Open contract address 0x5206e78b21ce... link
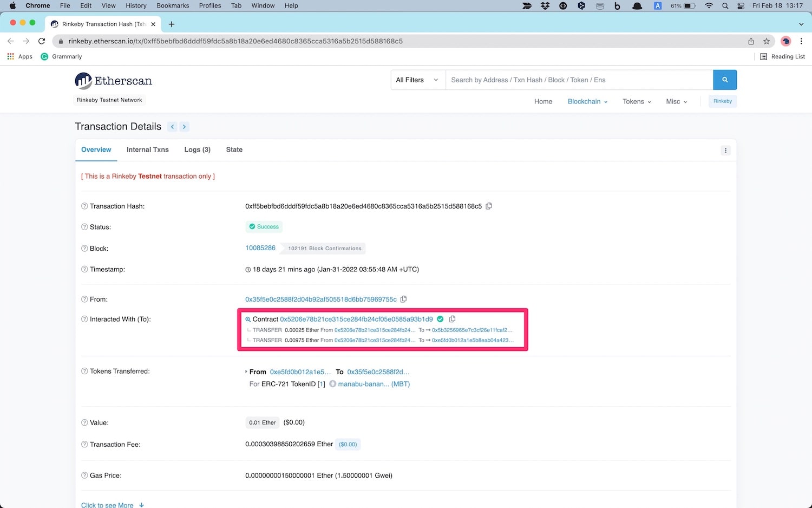Viewport: 812px width, 508px height. 356,319
